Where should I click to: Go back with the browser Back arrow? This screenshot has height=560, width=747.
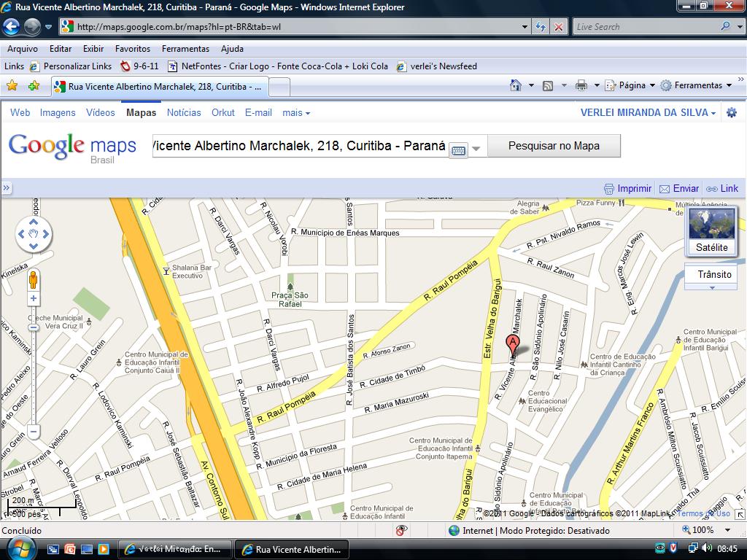click(12, 27)
